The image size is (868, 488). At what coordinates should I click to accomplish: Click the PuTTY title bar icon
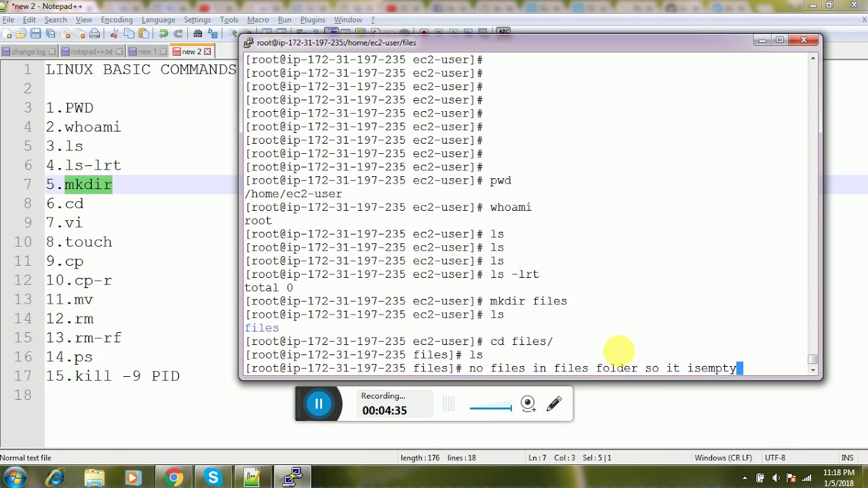pos(248,42)
